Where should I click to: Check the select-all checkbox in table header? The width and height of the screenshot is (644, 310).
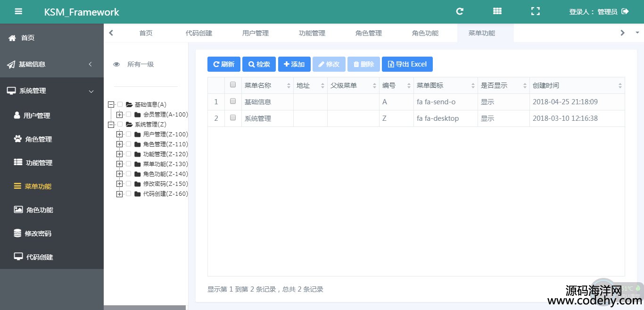(x=233, y=85)
